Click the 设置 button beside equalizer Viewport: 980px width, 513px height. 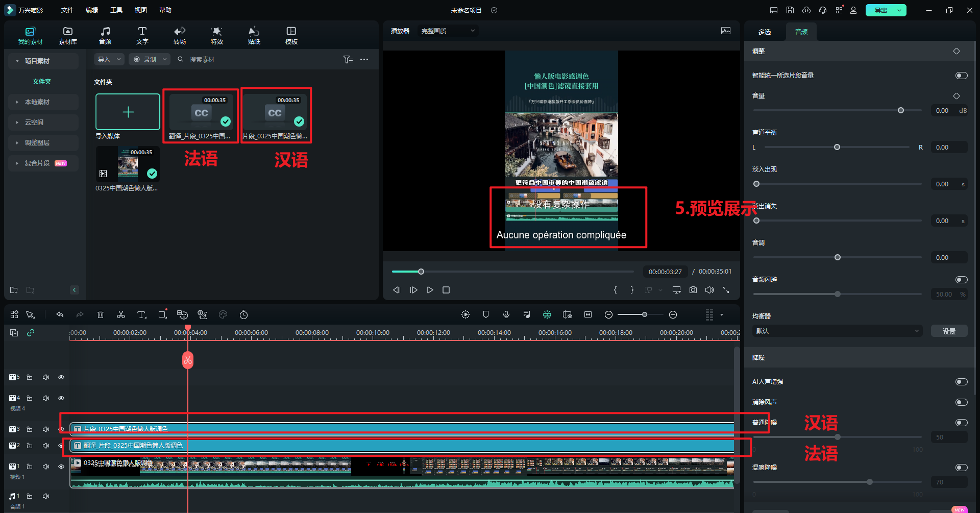pyautogui.click(x=949, y=331)
